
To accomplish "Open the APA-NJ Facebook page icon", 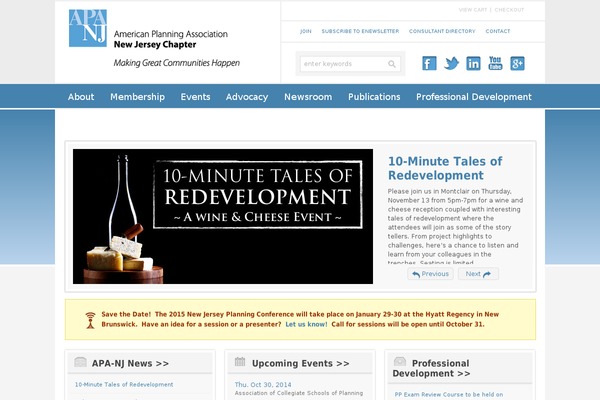I will 429,63.
